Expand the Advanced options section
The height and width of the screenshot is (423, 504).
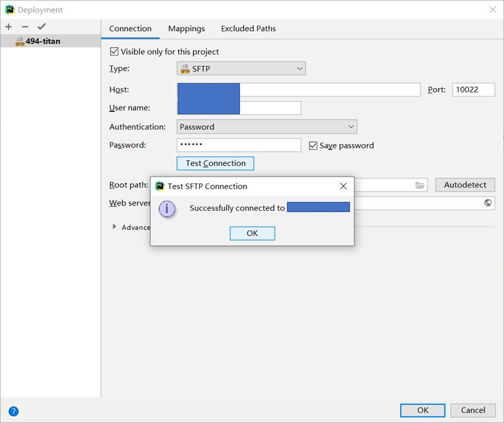point(114,227)
